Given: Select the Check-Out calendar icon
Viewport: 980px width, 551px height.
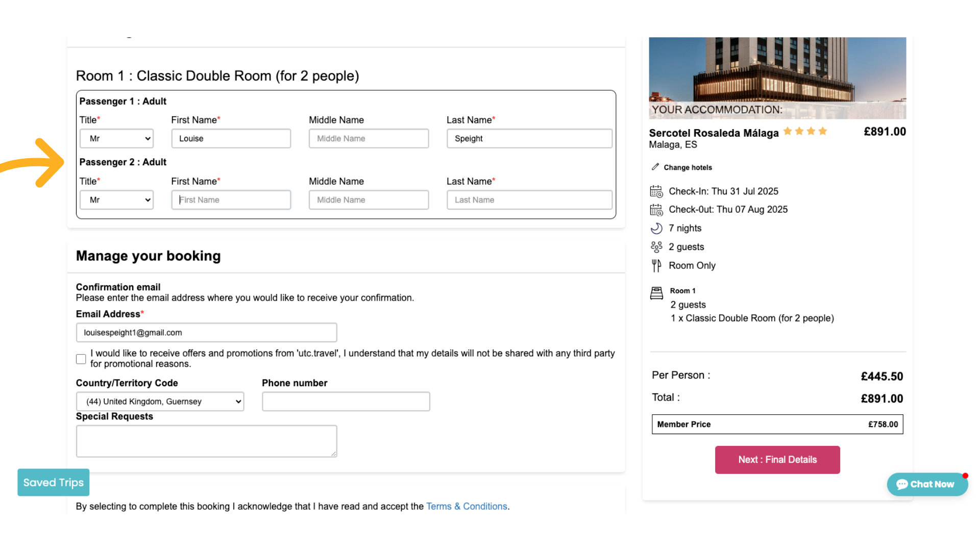Looking at the screenshot, I should pyautogui.click(x=656, y=209).
